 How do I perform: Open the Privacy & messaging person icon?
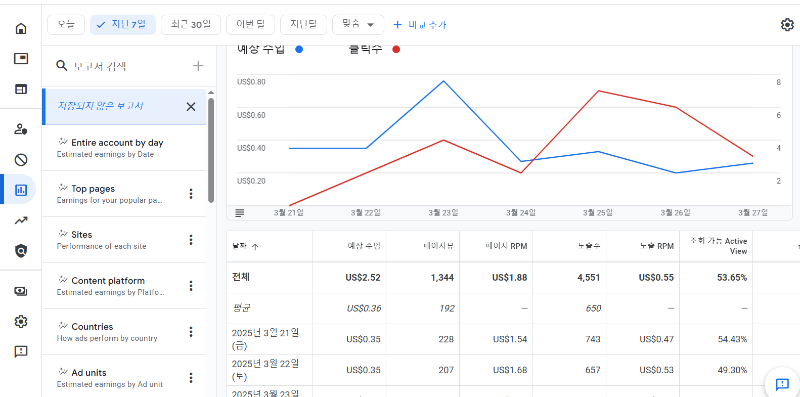21,129
